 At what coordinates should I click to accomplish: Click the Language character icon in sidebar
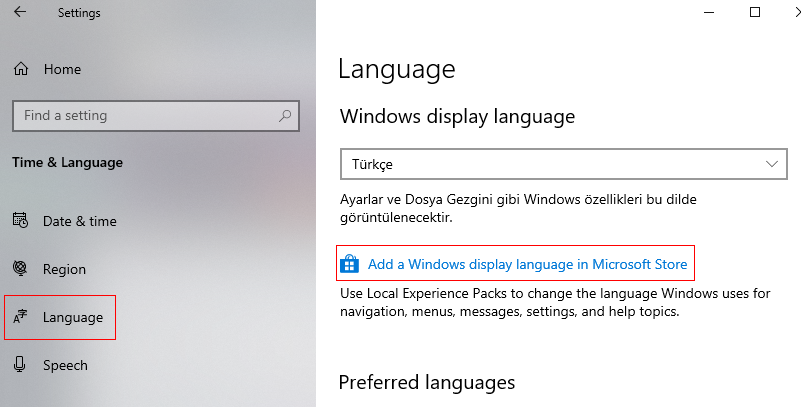[20, 317]
